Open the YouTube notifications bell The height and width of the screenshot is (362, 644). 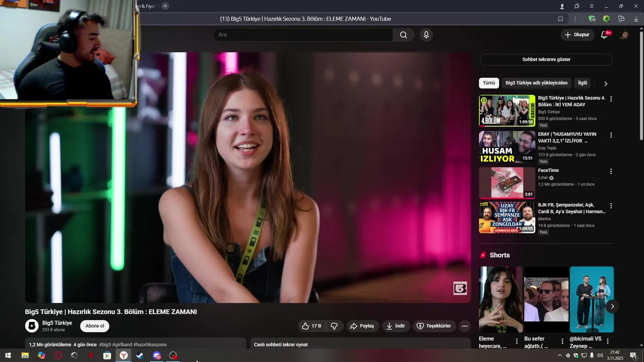(605, 35)
